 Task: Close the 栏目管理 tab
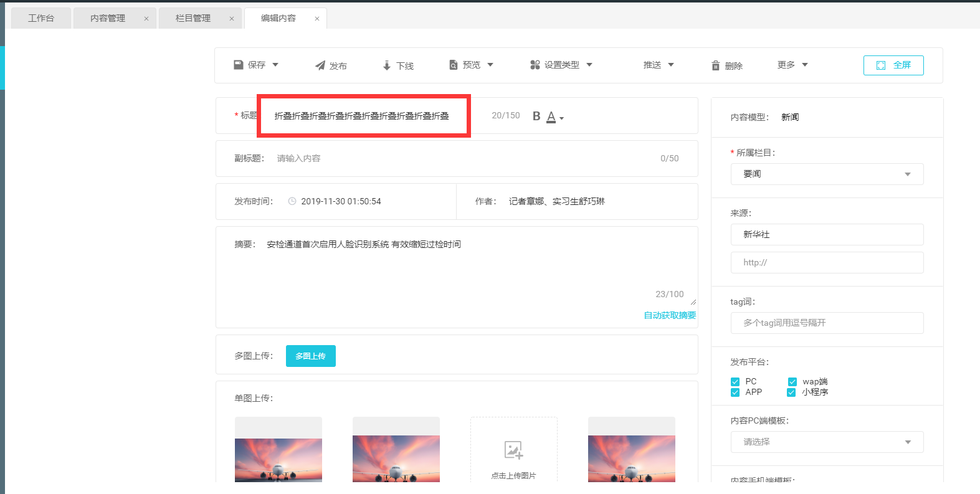[x=232, y=19]
